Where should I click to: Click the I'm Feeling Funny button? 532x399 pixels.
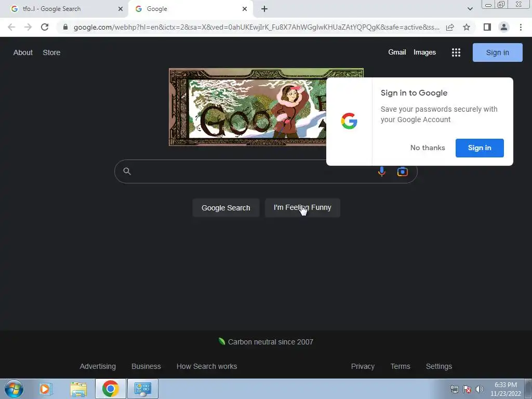coord(302,208)
